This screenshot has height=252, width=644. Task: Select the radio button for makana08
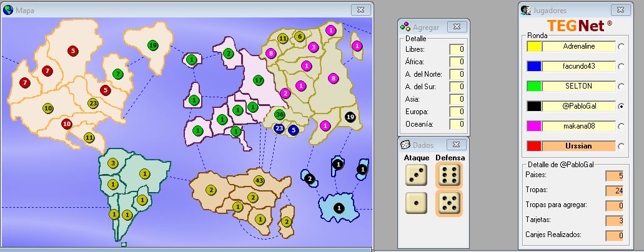[x=621, y=126]
